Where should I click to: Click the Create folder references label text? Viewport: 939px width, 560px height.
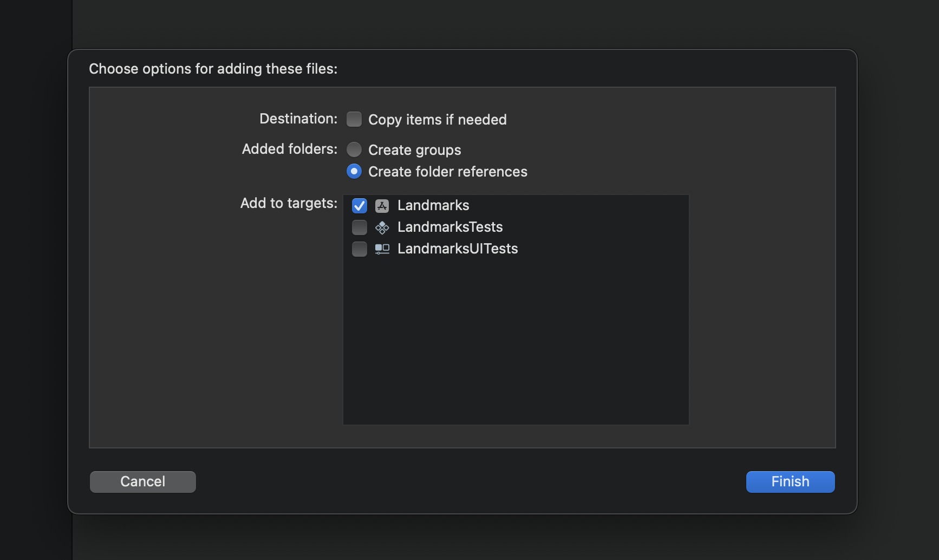click(x=447, y=172)
